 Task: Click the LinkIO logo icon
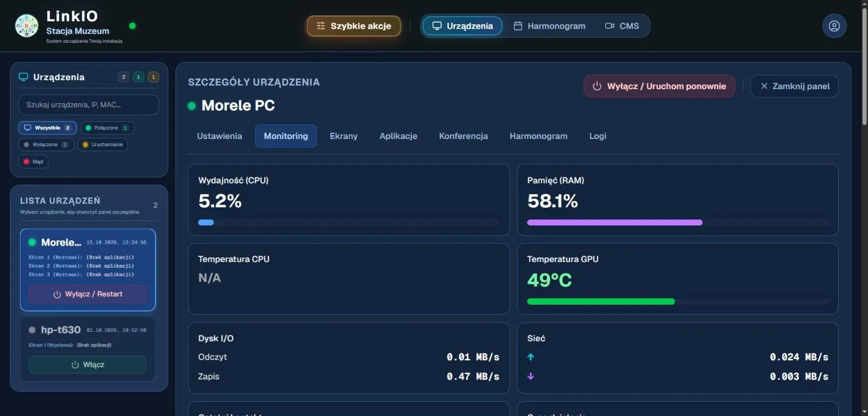(26, 26)
